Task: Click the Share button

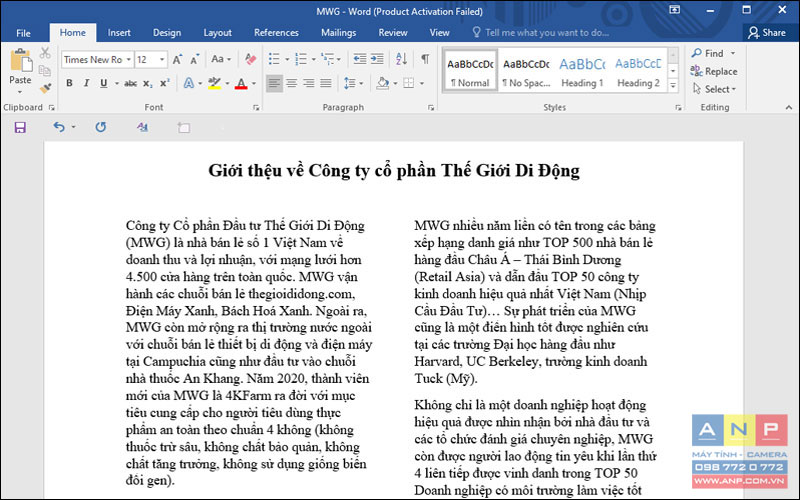Action: tap(767, 33)
